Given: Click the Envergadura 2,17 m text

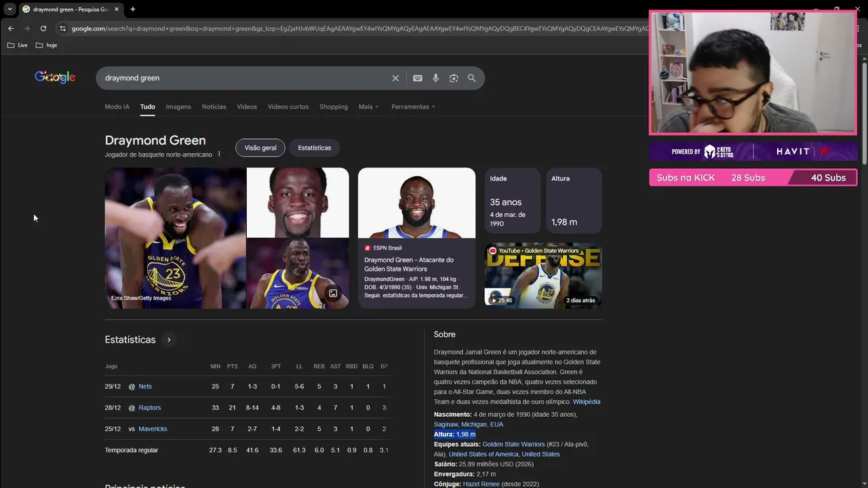Looking at the screenshot, I should point(465,474).
